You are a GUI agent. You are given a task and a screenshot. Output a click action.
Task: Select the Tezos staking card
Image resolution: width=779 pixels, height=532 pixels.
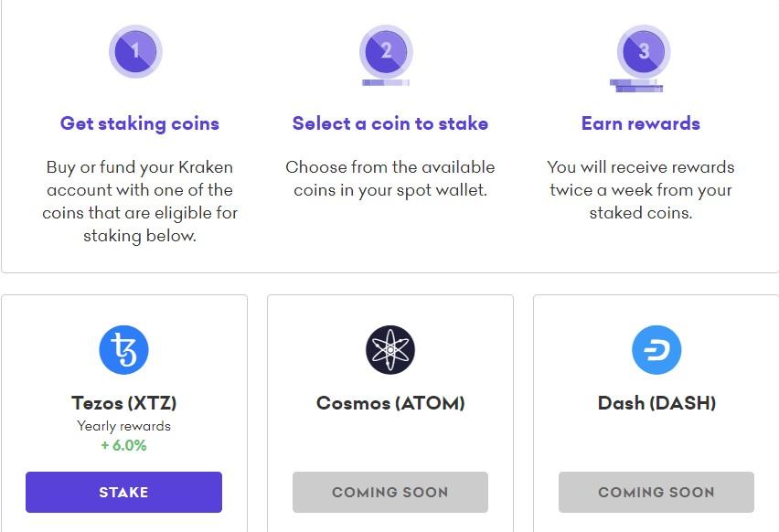tap(123, 411)
